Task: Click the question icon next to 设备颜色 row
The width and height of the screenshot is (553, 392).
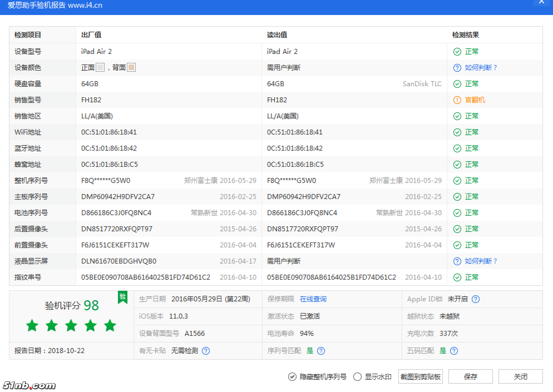Action: [x=457, y=68]
